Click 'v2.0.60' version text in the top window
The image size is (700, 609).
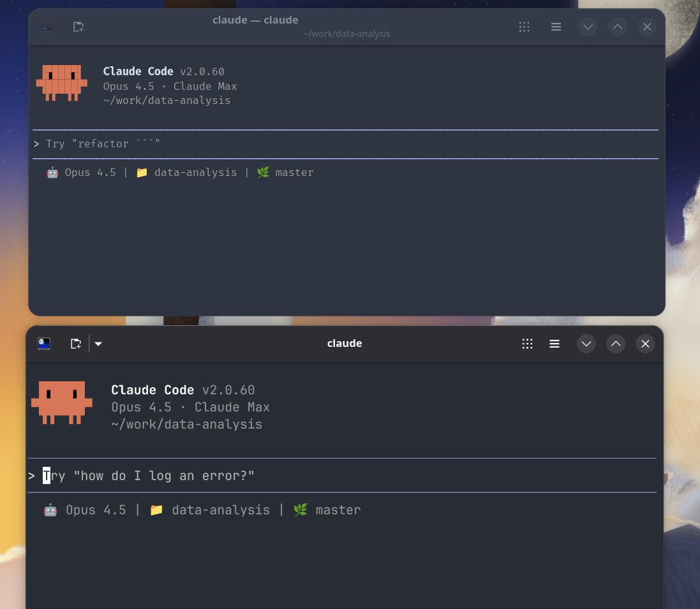202,71
